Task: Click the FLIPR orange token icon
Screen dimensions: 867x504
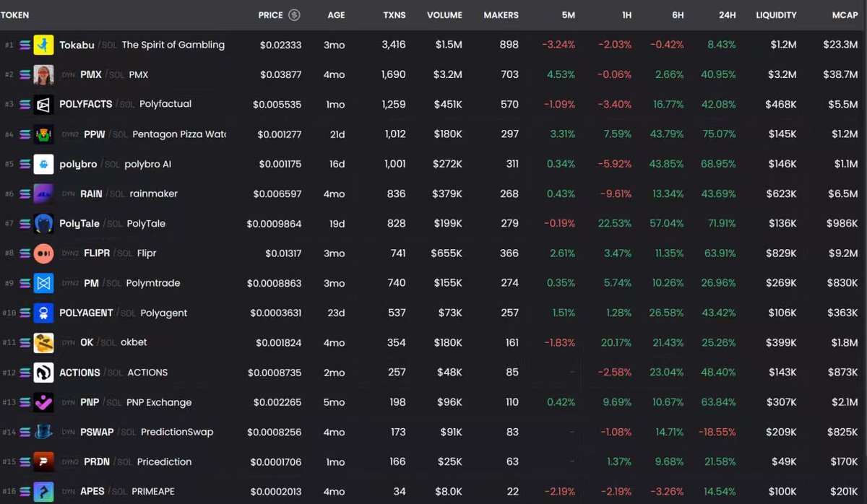Action: 44,253
